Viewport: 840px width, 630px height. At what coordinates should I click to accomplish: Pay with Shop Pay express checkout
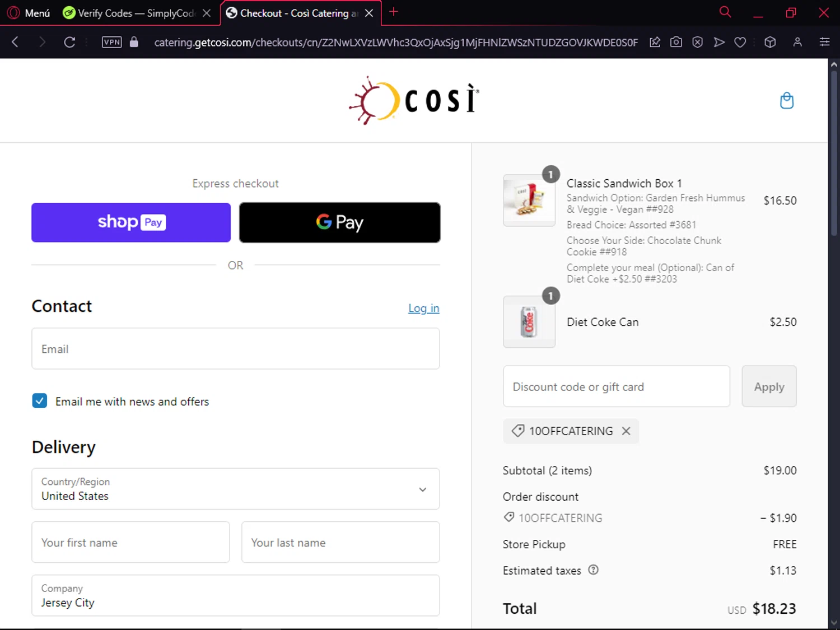131,222
